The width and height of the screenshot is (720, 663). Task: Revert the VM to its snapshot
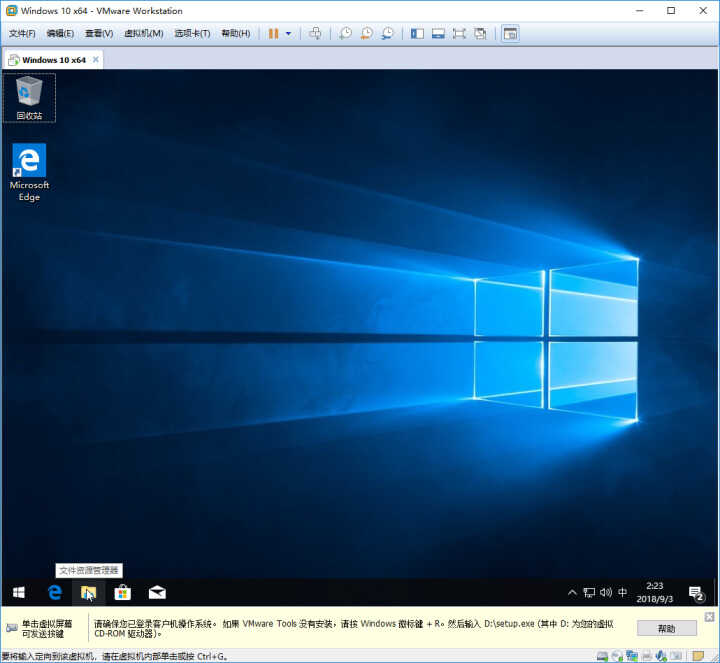(366, 34)
